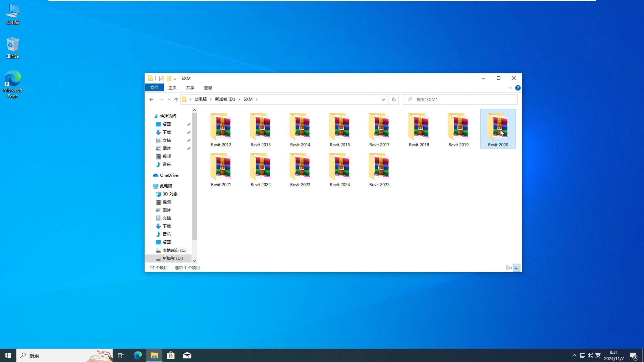Click the Microsoft Edge desktop shortcut
Screen dimensions: 644x362
(x=13, y=84)
